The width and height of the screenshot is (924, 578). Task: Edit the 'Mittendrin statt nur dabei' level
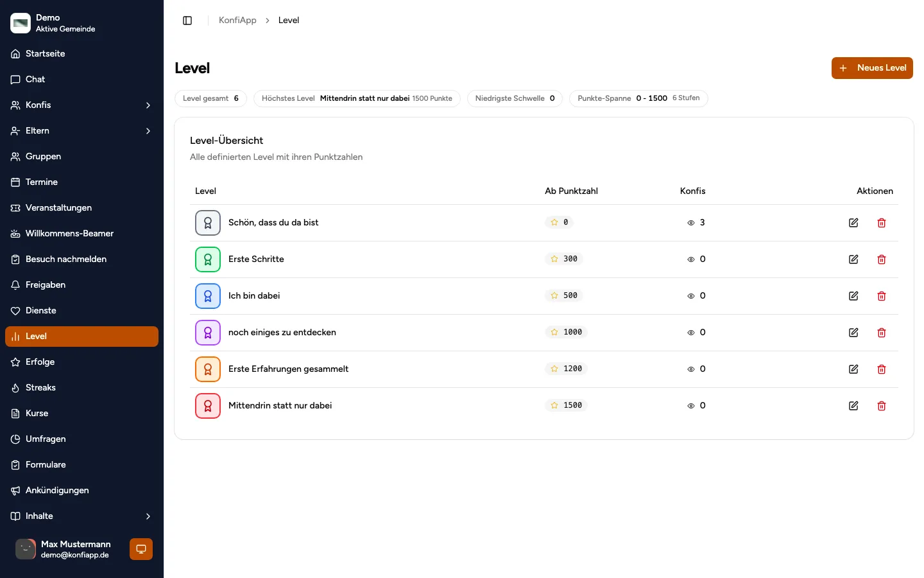(x=853, y=406)
